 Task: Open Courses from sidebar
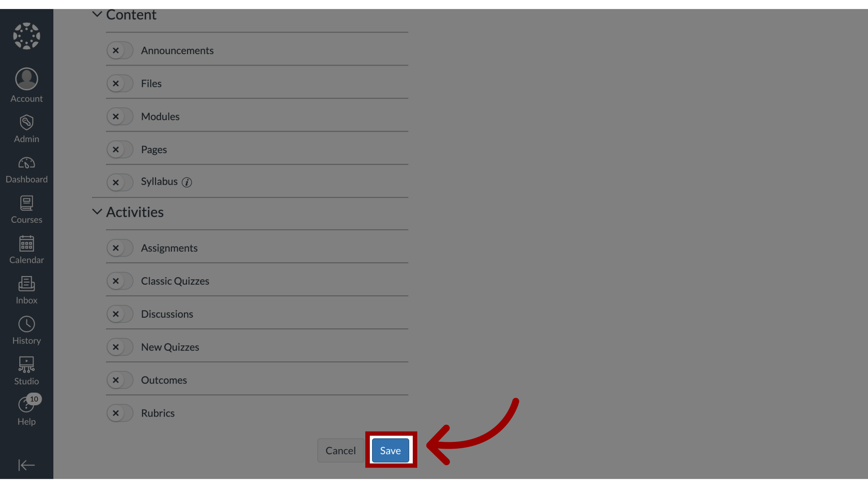pyautogui.click(x=26, y=209)
